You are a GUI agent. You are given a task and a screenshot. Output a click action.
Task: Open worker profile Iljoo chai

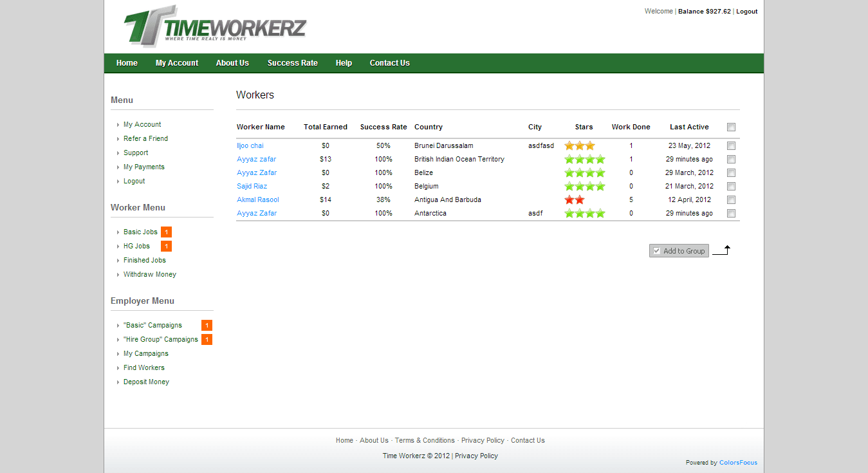click(250, 146)
